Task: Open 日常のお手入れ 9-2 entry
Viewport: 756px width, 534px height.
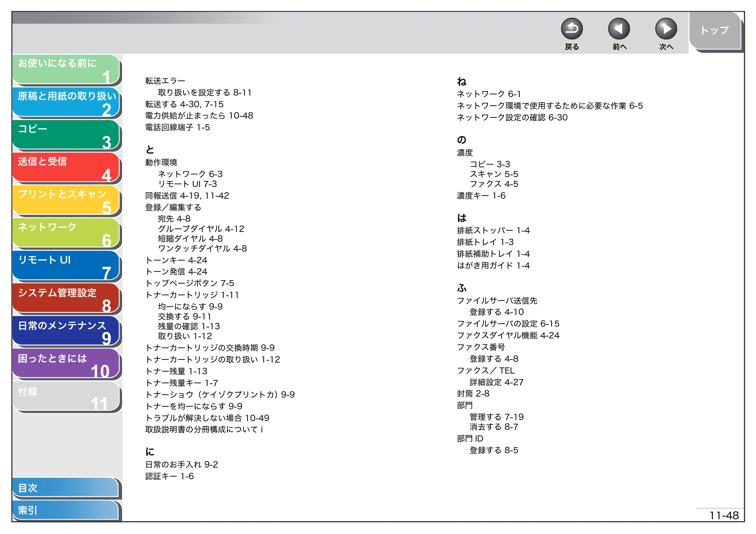Action: click(181, 465)
